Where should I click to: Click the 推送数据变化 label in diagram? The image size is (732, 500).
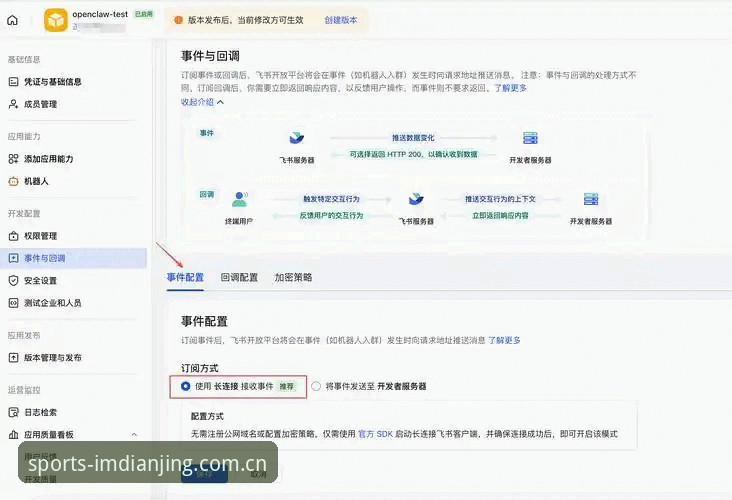click(413, 138)
